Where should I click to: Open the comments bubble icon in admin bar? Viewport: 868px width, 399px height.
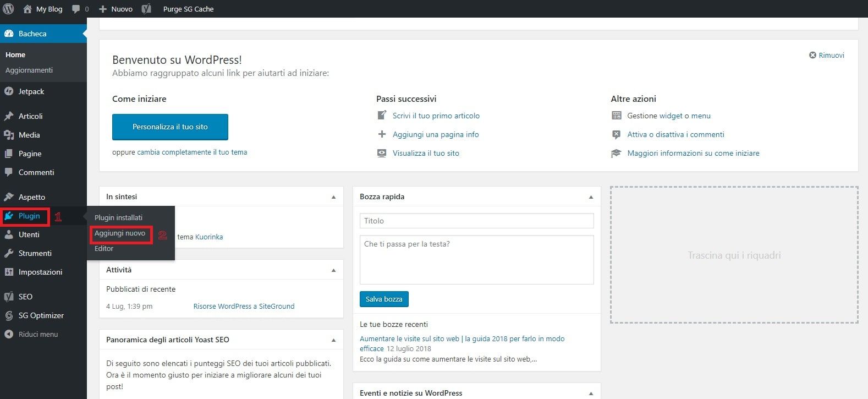[x=76, y=9]
